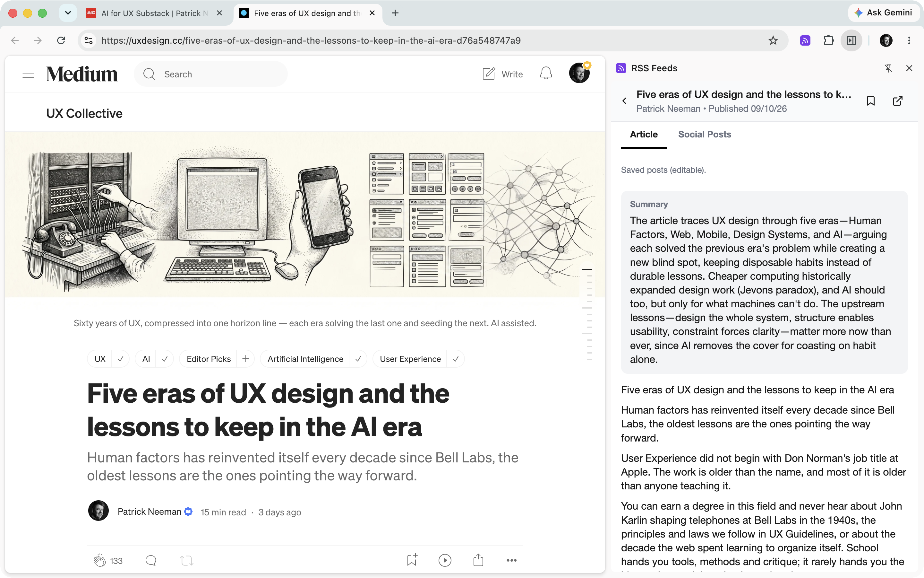
Task: Open the article responses comment icon
Action: click(151, 560)
